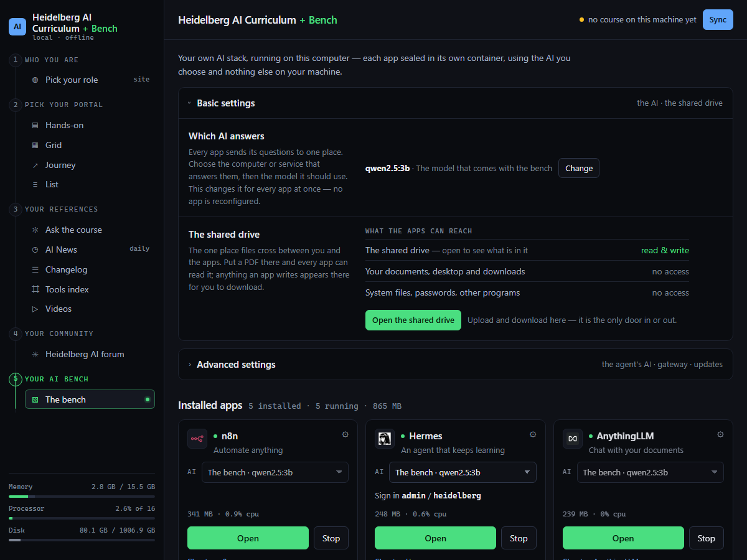Open the List portal
Image resolution: width=747 pixels, height=560 pixels.
(90, 184)
